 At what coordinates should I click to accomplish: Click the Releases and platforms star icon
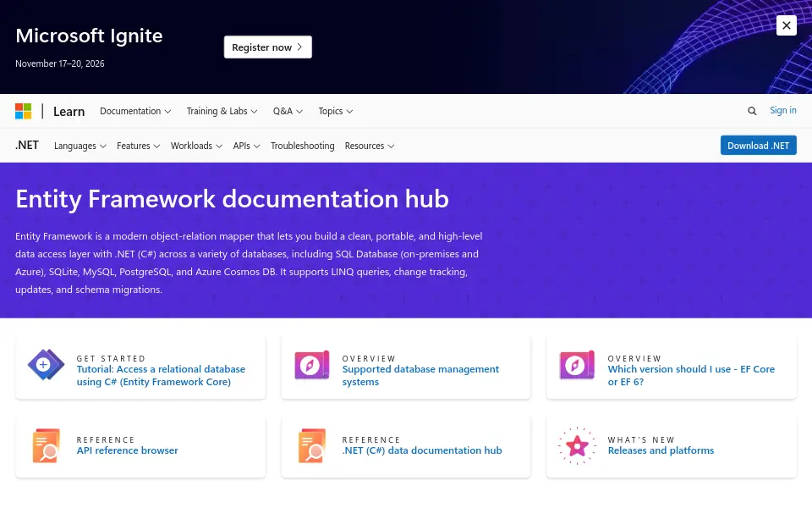(577, 446)
